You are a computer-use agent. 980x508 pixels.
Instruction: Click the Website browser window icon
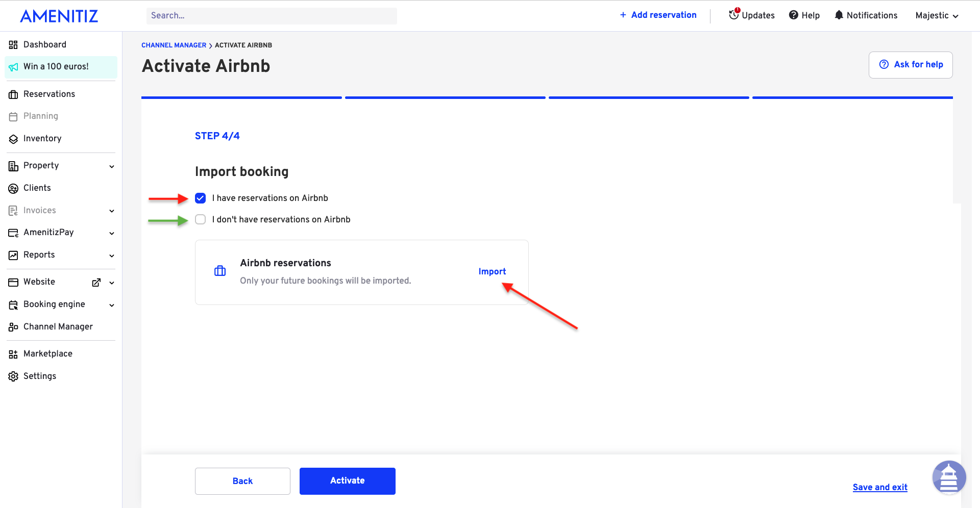click(13, 282)
